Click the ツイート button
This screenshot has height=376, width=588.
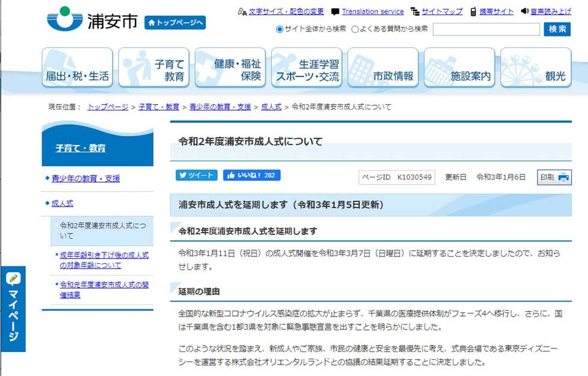(197, 175)
